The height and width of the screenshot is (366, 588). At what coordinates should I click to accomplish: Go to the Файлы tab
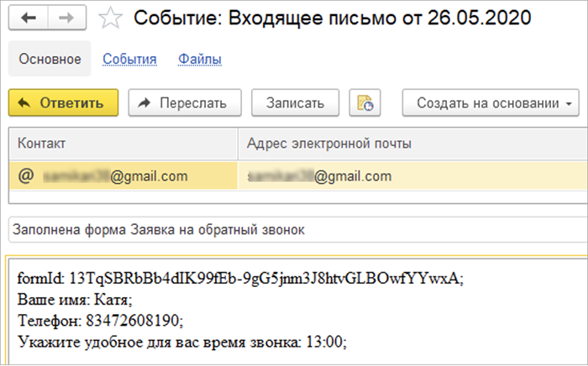point(200,59)
